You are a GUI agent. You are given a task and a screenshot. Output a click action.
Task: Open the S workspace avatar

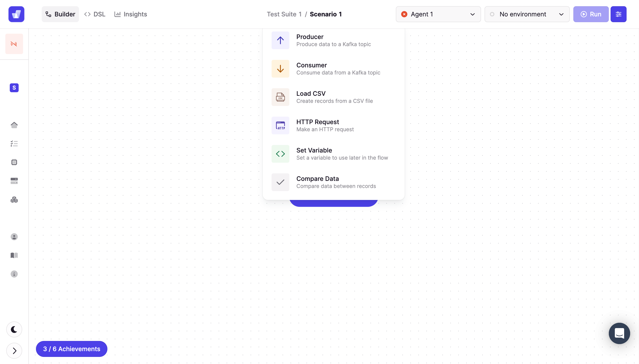[x=14, y=88]
